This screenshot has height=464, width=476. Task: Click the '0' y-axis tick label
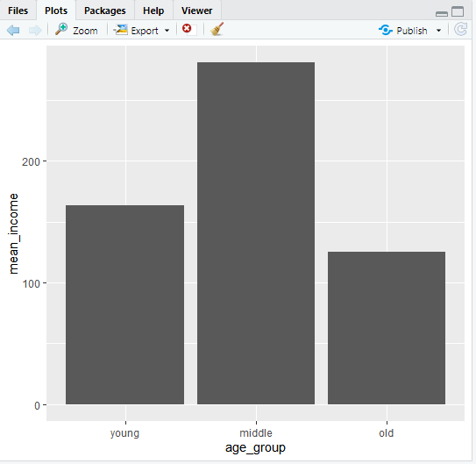tap(37, 406)
